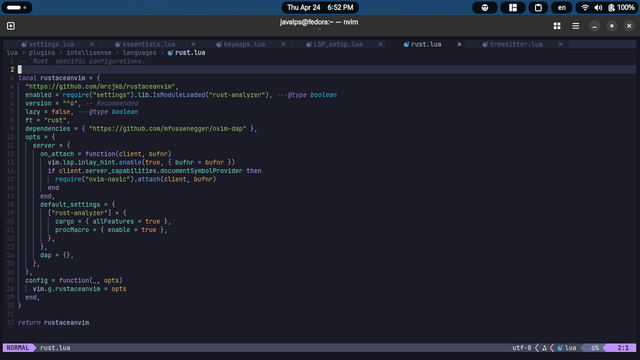Close the rust.lua tab

(x=459, y=44)
